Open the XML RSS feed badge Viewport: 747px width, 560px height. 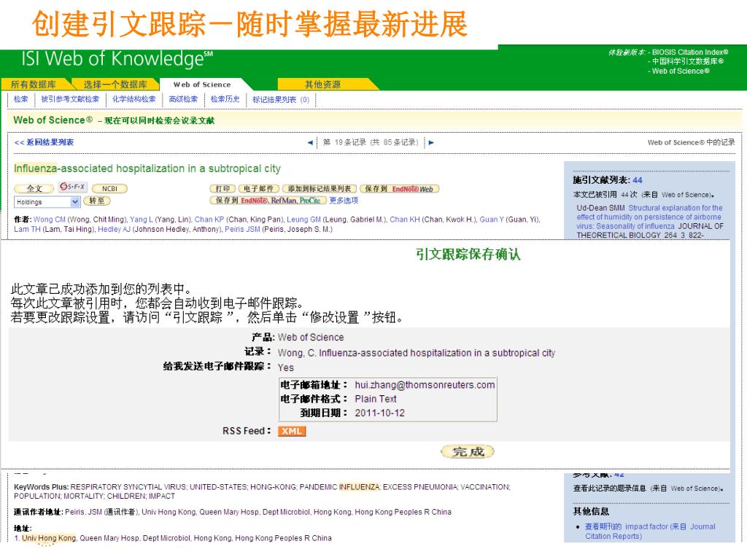[x=292, y=432]
